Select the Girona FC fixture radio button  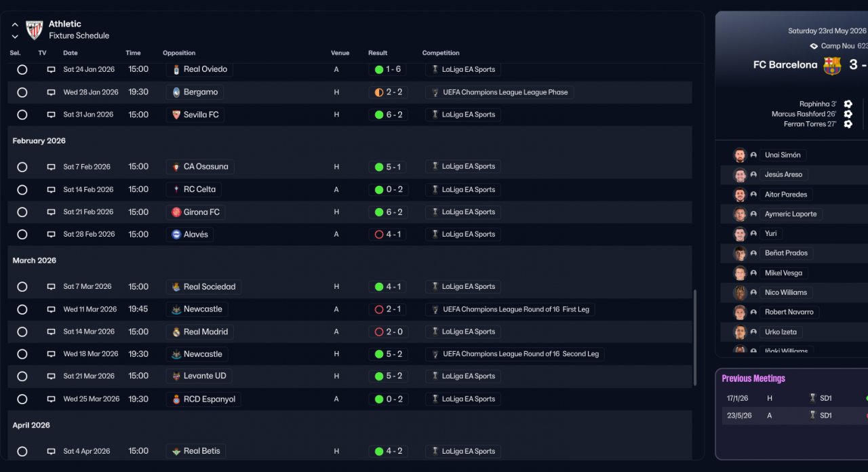pyautogui.click(x=22, y=212)
